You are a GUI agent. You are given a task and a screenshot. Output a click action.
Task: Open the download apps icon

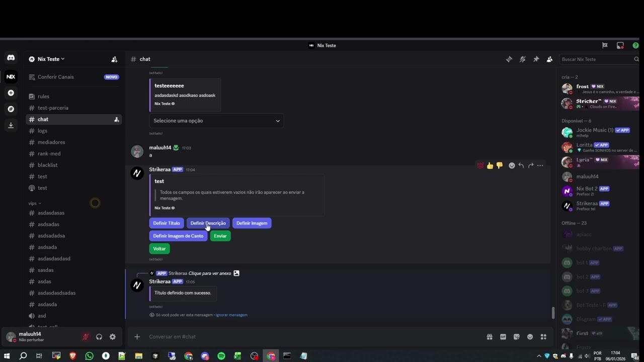tap(11, 125)
